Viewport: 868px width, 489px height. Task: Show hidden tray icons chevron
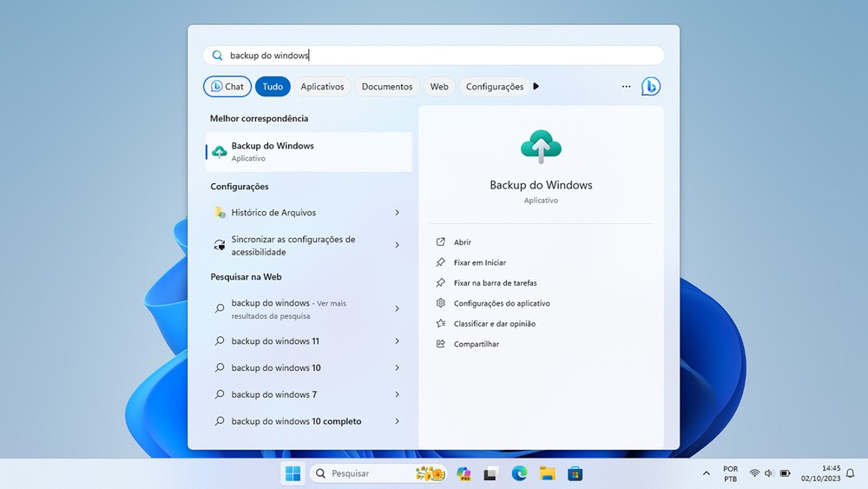coord(707,473)
